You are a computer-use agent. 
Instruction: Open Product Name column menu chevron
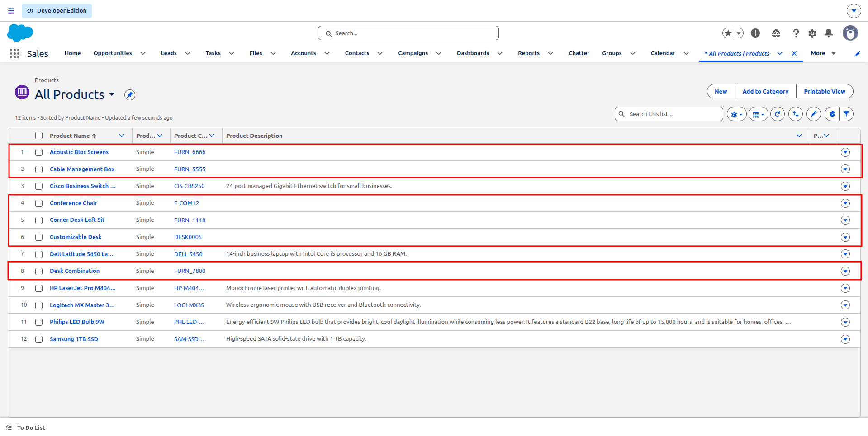(122, 136)
